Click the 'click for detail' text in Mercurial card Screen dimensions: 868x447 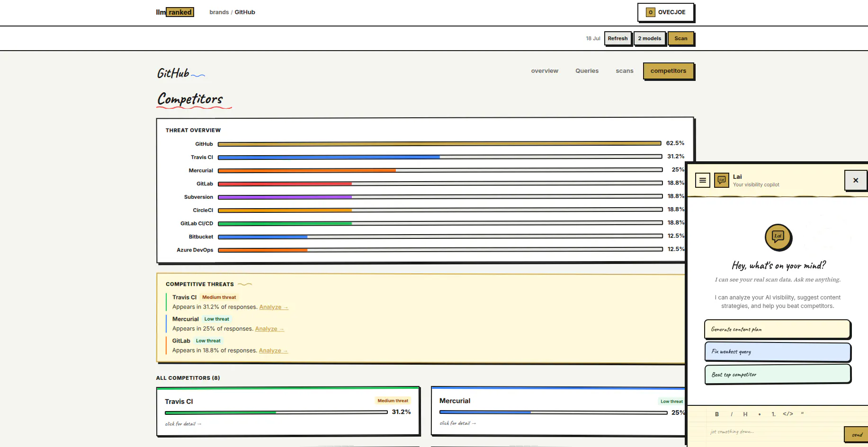point(457,423)
